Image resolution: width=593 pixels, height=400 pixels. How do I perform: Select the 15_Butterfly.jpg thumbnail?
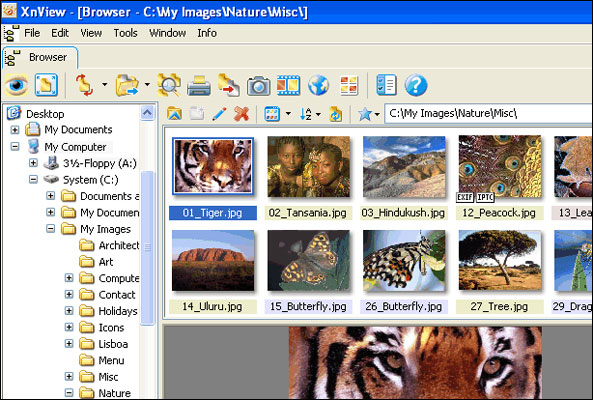(x=308, y=260)
